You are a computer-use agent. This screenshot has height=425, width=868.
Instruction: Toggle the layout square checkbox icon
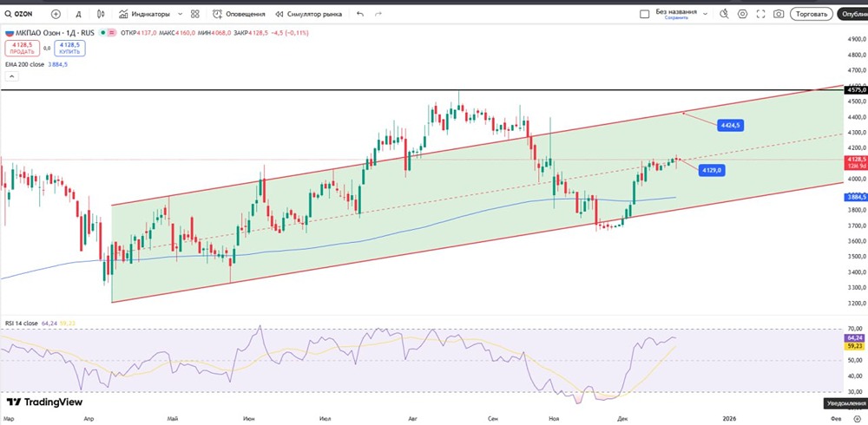pyautogui.click(x=644, y=14)
